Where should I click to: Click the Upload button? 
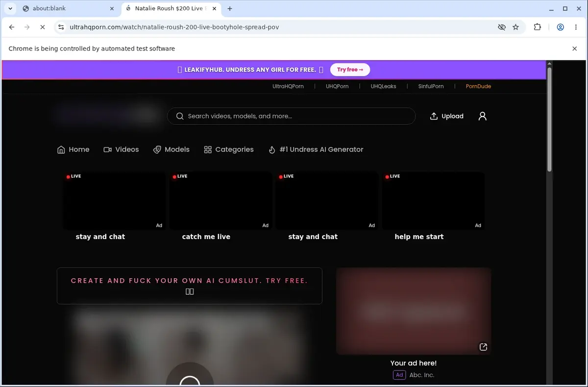tap(446, 116)
